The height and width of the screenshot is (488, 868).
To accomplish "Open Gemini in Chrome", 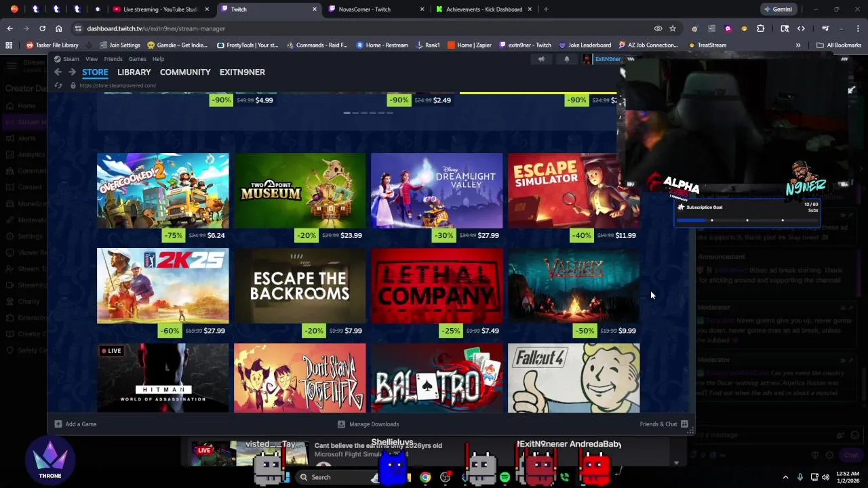I will click(778, 9).
